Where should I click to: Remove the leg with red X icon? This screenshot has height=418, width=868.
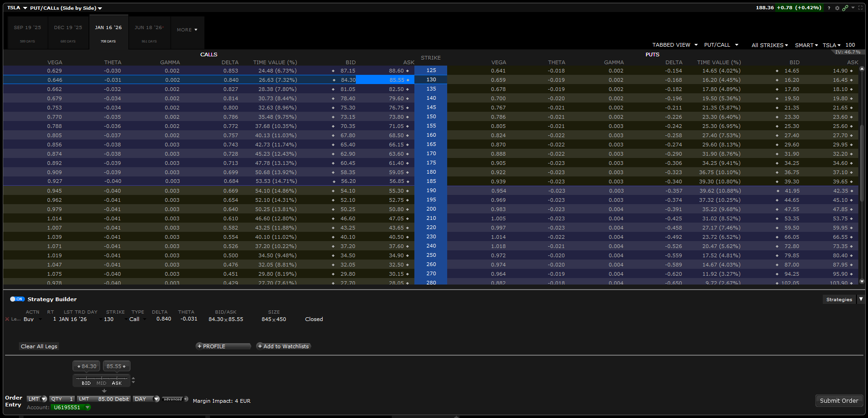(7, 319)
